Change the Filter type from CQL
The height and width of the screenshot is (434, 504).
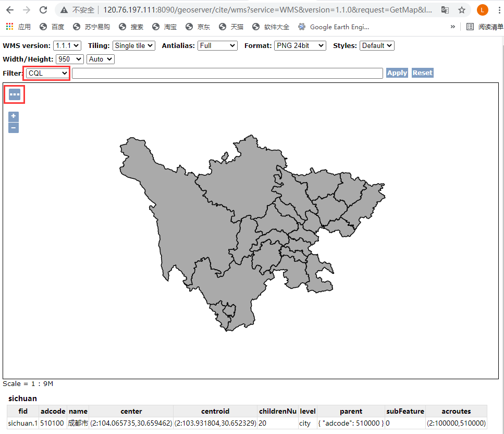coord(47,73)
